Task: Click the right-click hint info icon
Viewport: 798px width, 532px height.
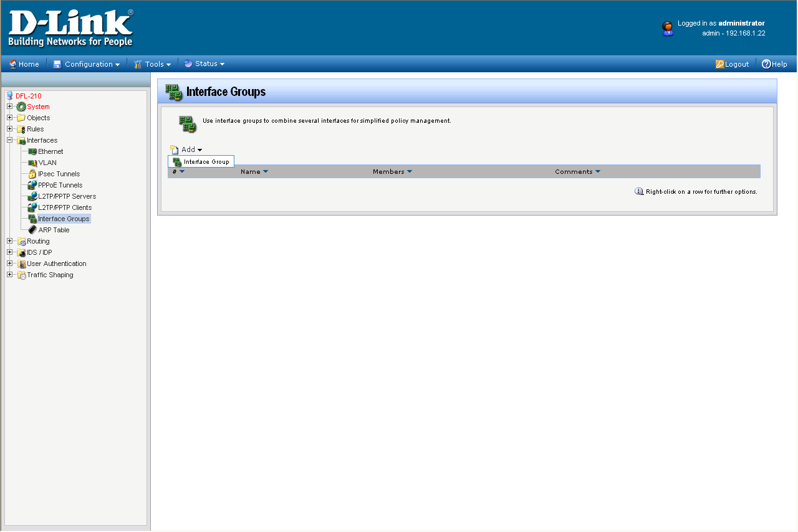Action: point(639,192)
